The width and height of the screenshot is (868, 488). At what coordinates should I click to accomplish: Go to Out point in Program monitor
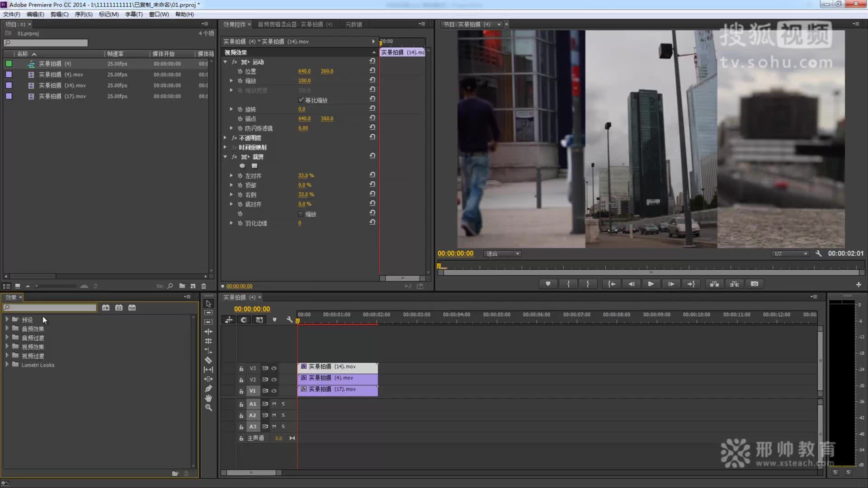pyautogui.click(x=691, y=284)
